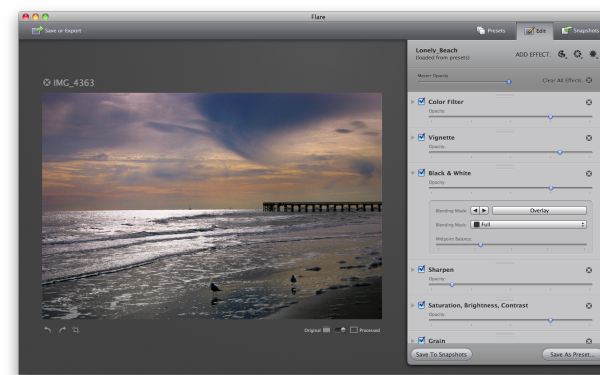The image size is (600, 375).
Task: Click Save To Snapshots button
Action: 441,354
